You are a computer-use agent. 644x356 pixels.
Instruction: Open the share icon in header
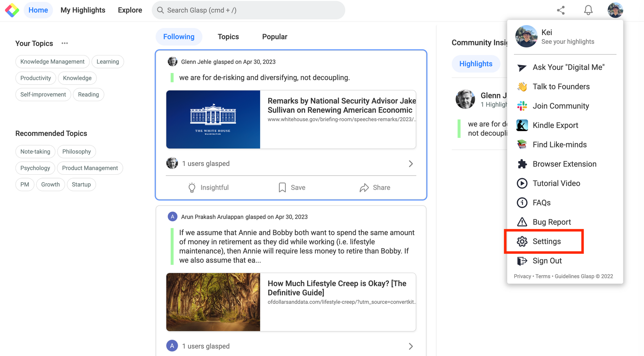[561, 10]
